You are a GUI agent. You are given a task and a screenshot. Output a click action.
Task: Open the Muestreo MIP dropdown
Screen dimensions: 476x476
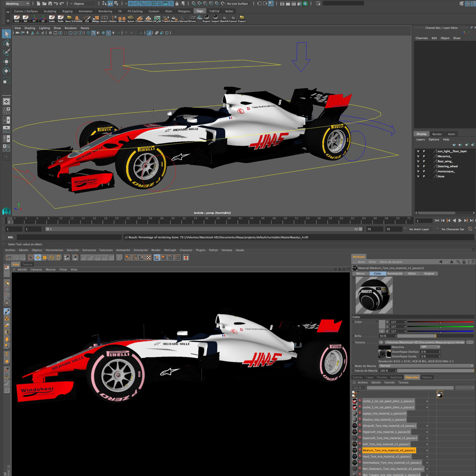click(430, 347)
